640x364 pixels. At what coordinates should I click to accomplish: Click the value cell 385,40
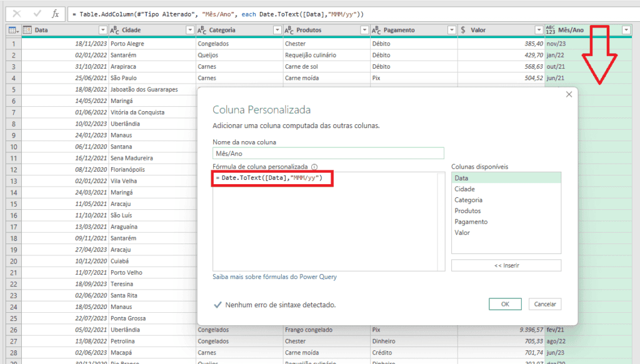501,44
